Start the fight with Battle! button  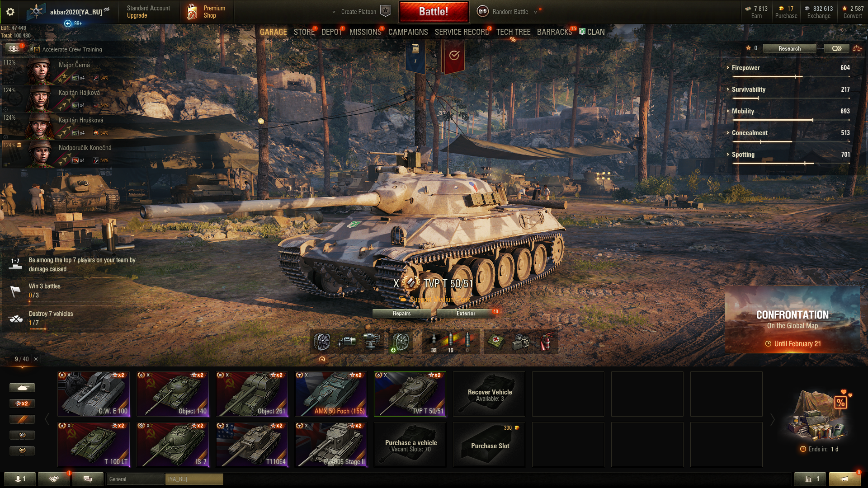click(434, 12)
